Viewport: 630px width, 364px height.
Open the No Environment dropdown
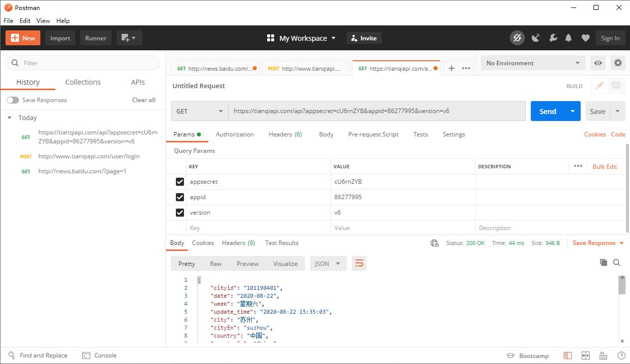[x=533, y=63]
